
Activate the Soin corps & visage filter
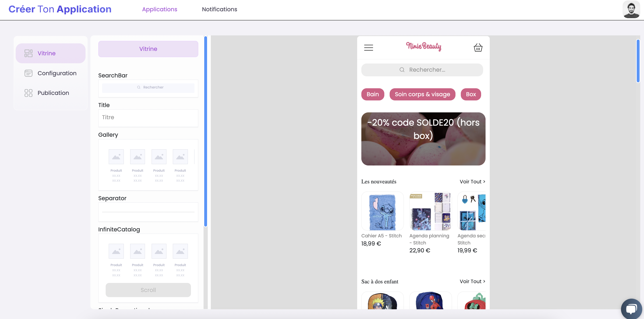422,94
